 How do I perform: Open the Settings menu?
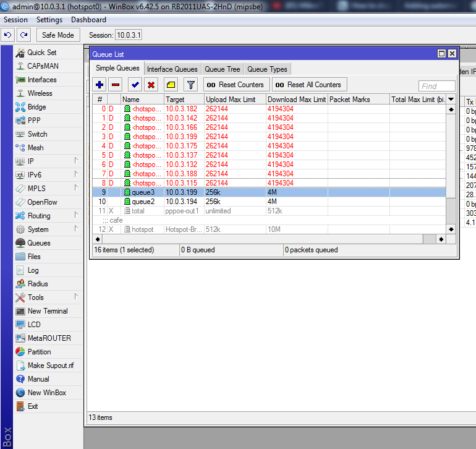pos(49,20)
